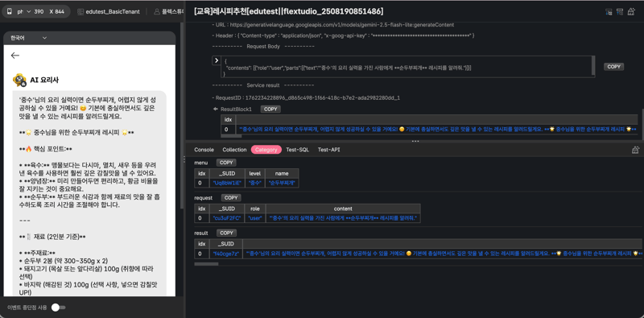The height and width of the screenshot is (318, 644).
Task: Click the three-dot panel splitter handle
Action: [x=415, y=141]
